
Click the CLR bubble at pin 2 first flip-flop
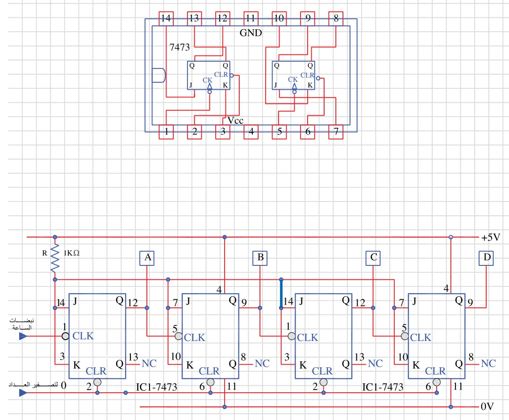(97, 382)
